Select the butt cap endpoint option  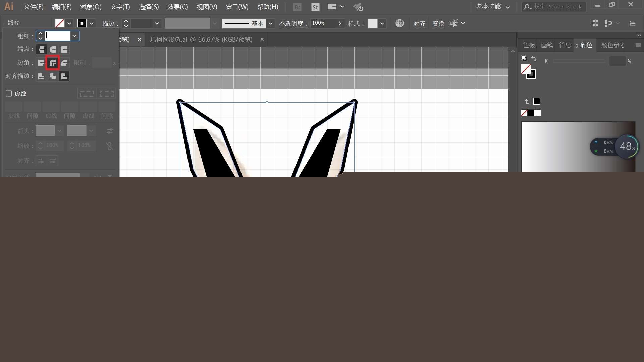tap(41, 50)
